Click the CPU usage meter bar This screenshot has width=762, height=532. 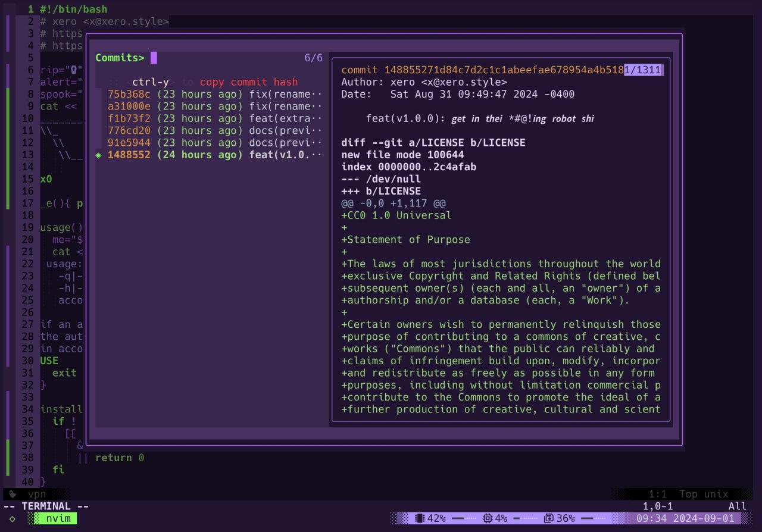pyautogui.click(x=526, y=518)
